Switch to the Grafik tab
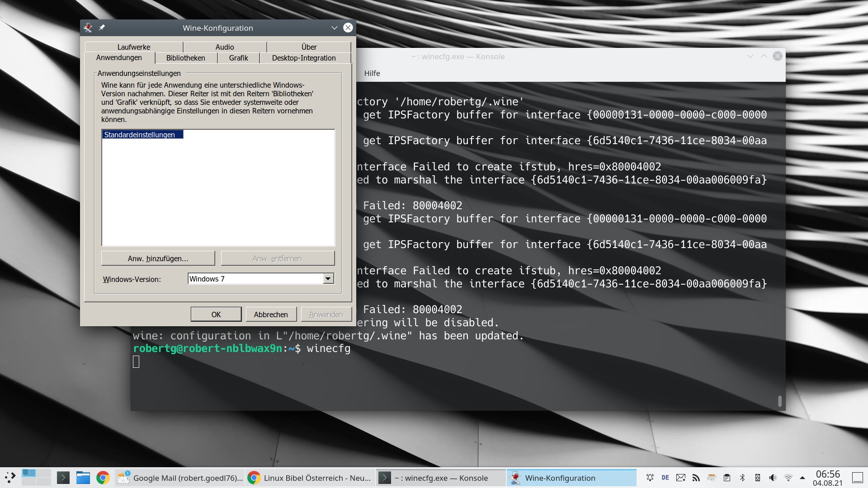Viewport: 868px width, 488px height. (238, 58)
